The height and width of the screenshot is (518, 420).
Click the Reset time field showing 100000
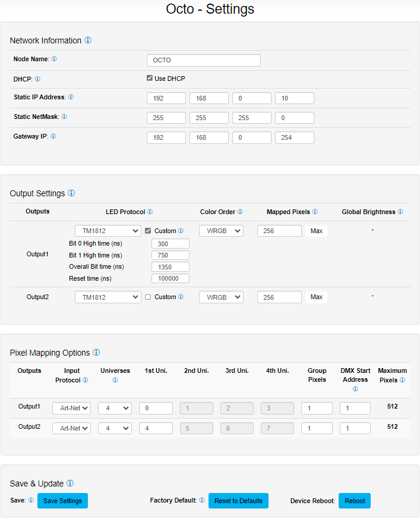tap(170, 278)
